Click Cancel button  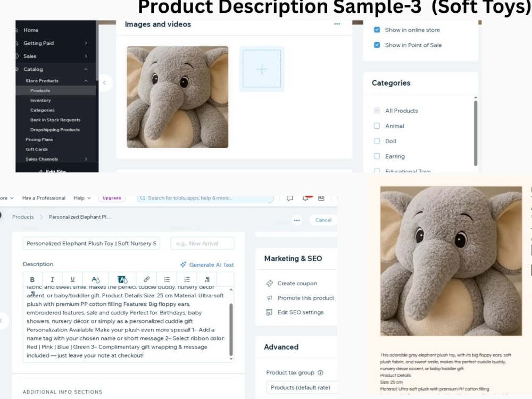point(323,220)
